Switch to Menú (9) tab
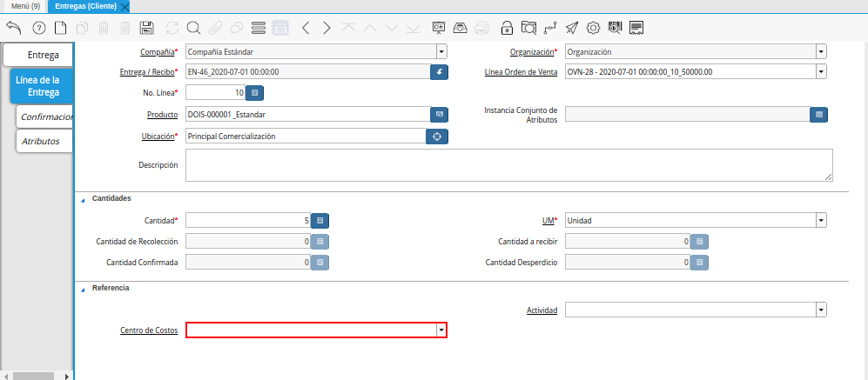Screen dimensions: 868x380 pyautogui.click(x=25, y=6)
